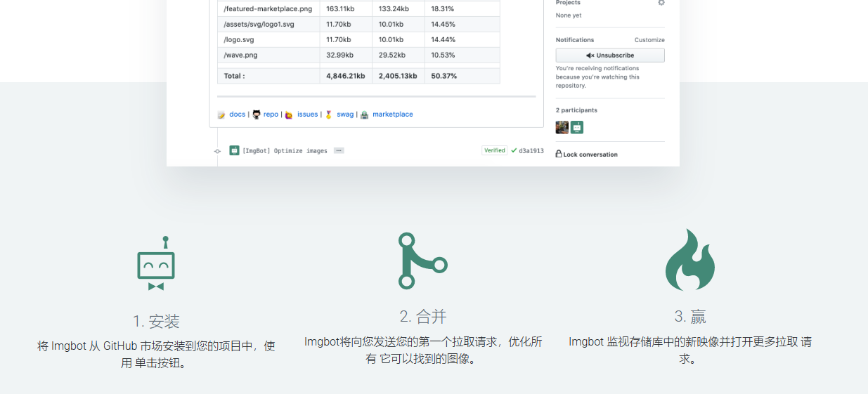
Task: Click the Lock conversation padlock icon
Action: [559, 154]
